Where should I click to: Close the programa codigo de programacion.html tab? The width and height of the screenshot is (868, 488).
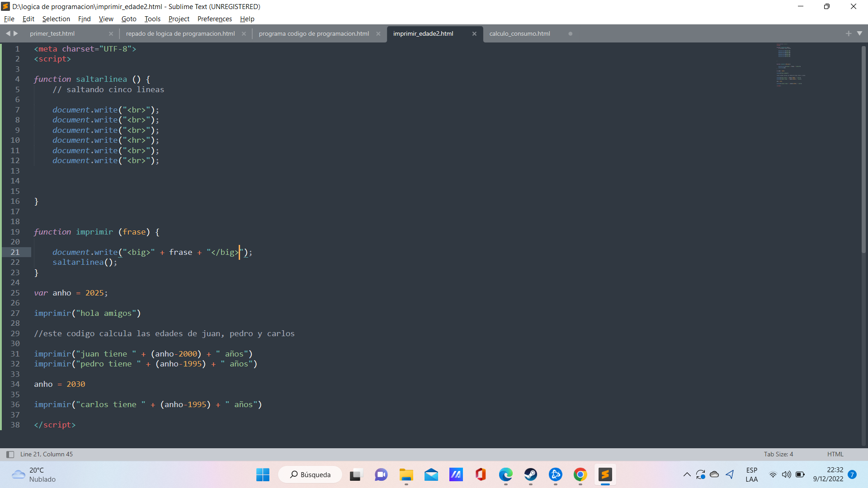click(x=378, y=33)
